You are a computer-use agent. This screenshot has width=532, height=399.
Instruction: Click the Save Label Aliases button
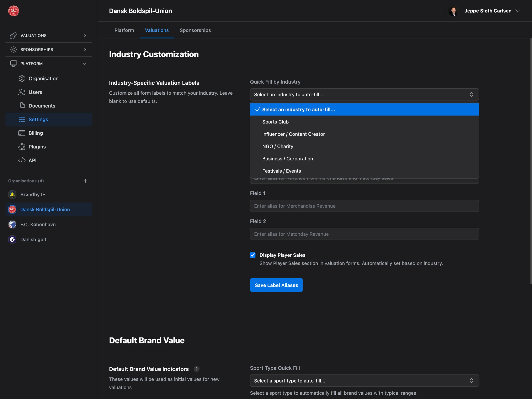click(276, 285)
